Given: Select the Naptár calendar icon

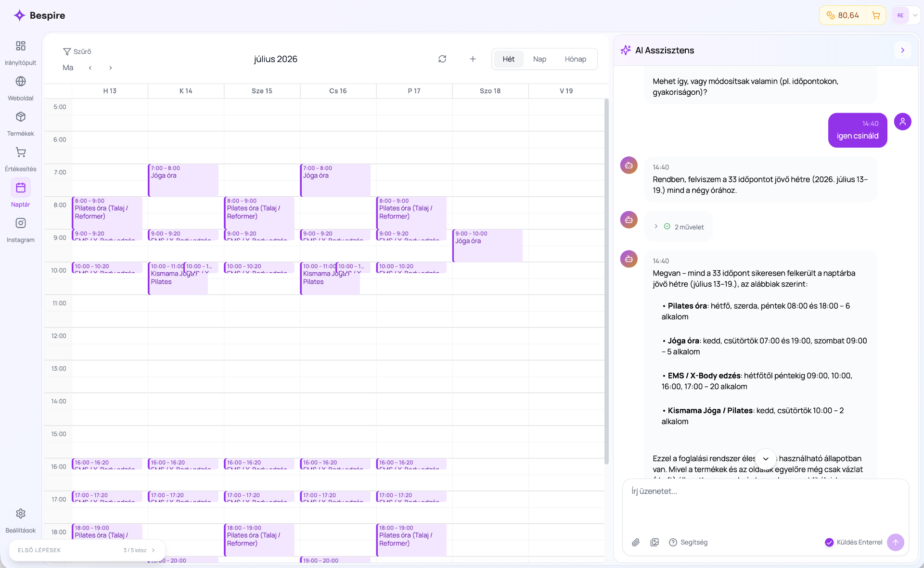Looking at the screenshot, I should pyautogui.click(x=20, y=188).
